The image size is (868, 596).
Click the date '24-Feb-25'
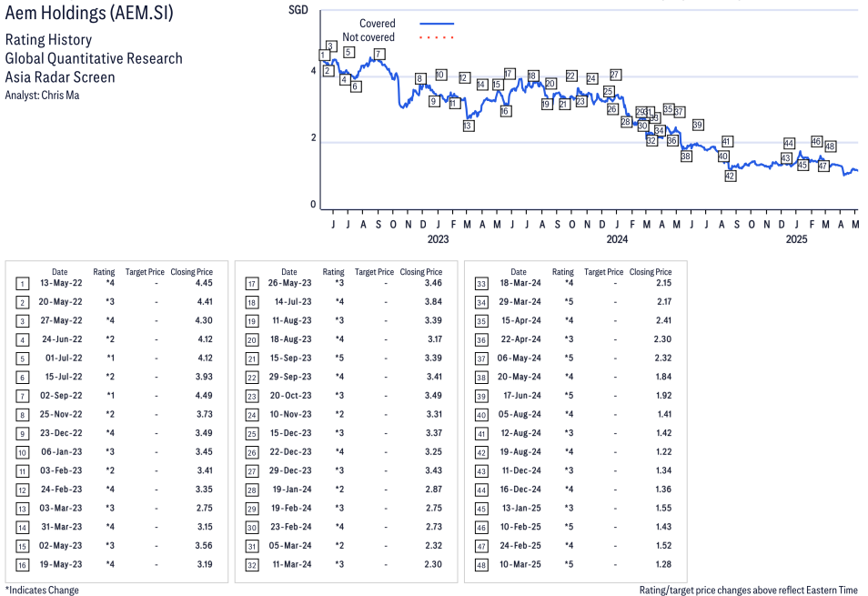point(520,546)
